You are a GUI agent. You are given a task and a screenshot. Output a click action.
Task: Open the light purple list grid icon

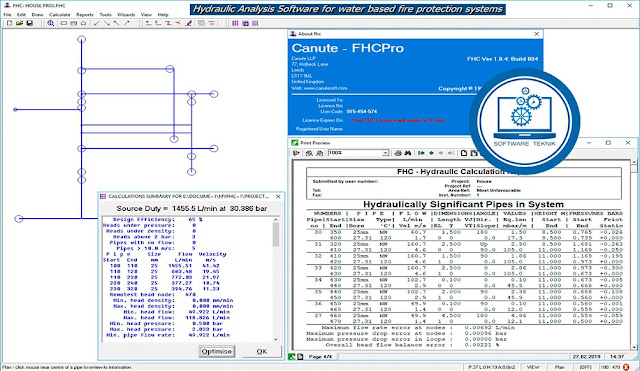[x=255, y=23]
